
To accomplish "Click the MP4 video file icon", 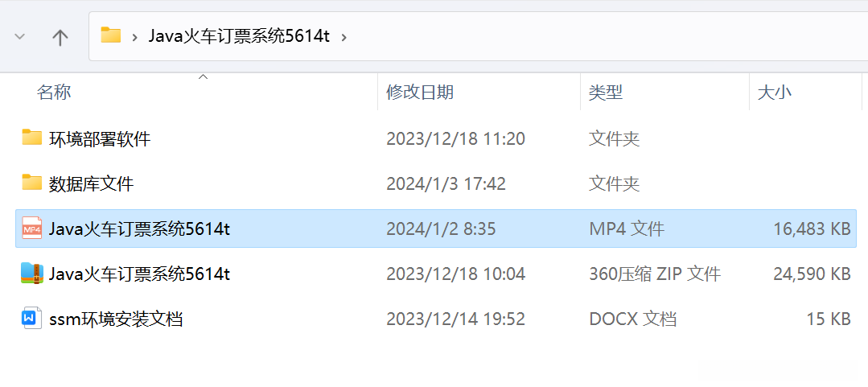I will (x=32, y=228).
